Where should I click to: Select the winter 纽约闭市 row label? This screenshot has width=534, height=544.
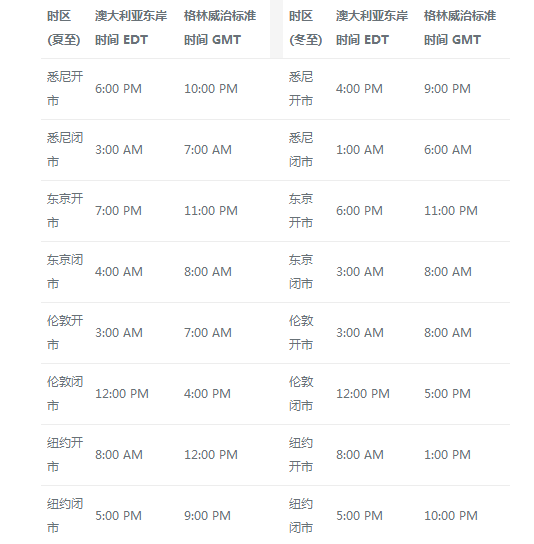(301, 516)
